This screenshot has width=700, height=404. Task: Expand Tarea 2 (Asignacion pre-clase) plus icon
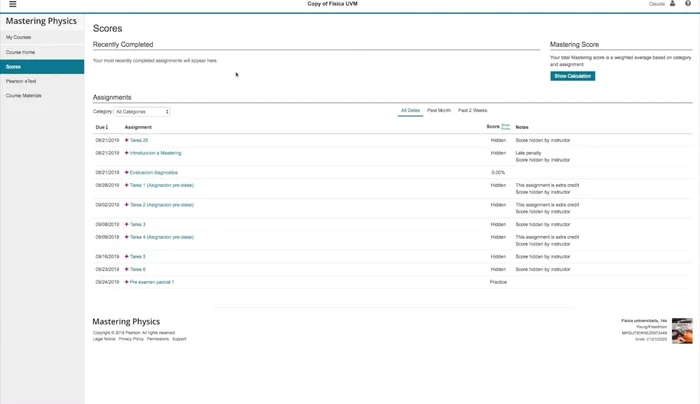[x=126, y=205]
